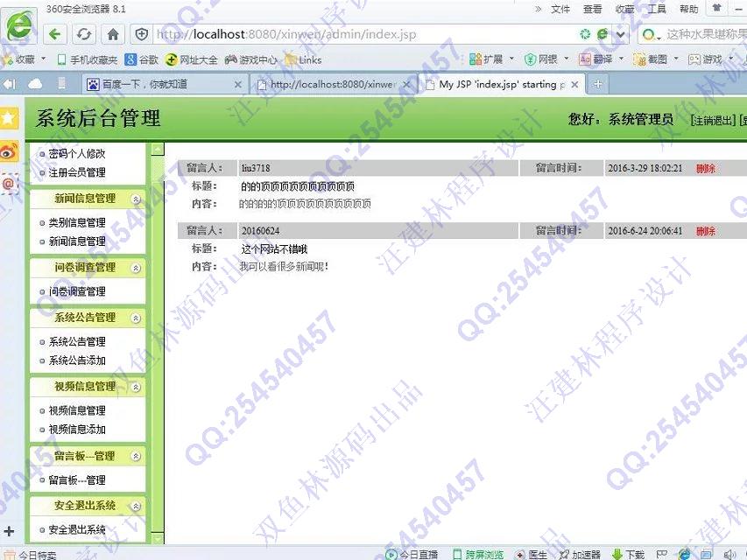The height and width of the screenshot is (560, 747).
Task: Collapse the 新闻信息管理 section
Action: pos(136,199)
